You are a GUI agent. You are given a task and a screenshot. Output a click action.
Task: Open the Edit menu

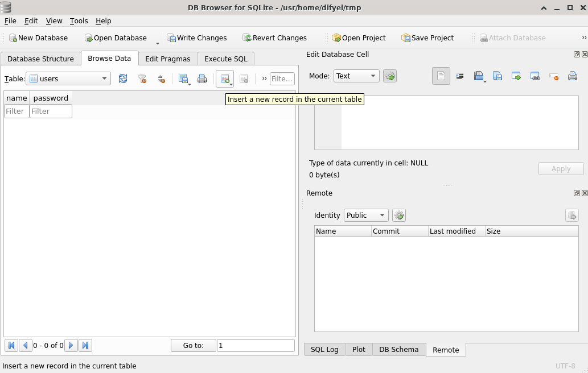pyautogui.click(x=31, y=21)
